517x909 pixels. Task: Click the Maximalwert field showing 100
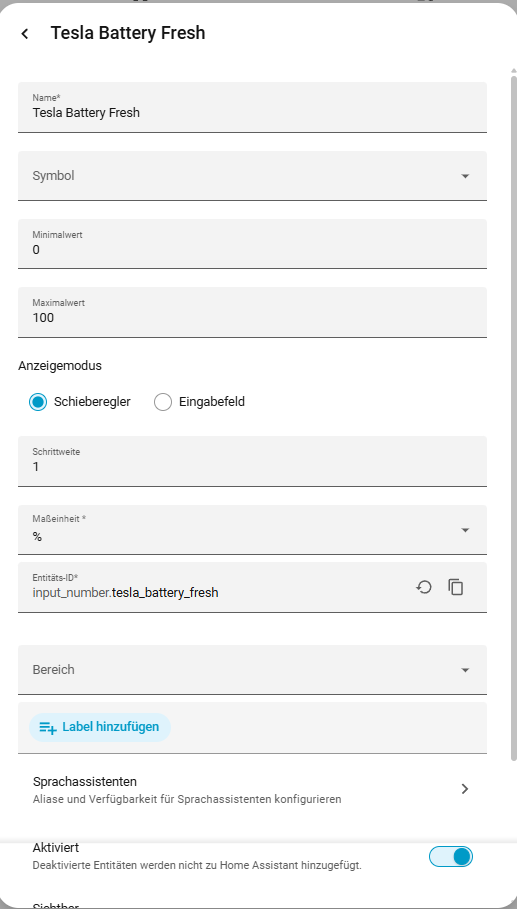point(253,312)
